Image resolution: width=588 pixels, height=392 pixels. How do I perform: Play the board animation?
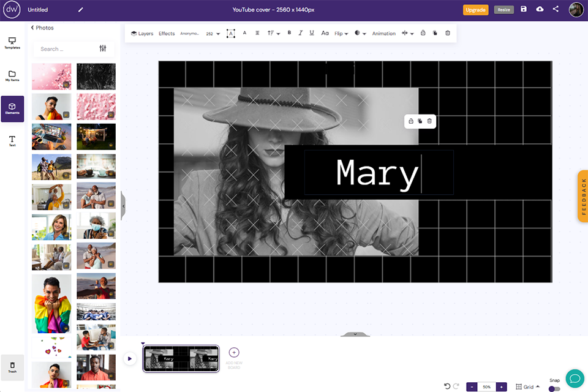pos(130,358)
